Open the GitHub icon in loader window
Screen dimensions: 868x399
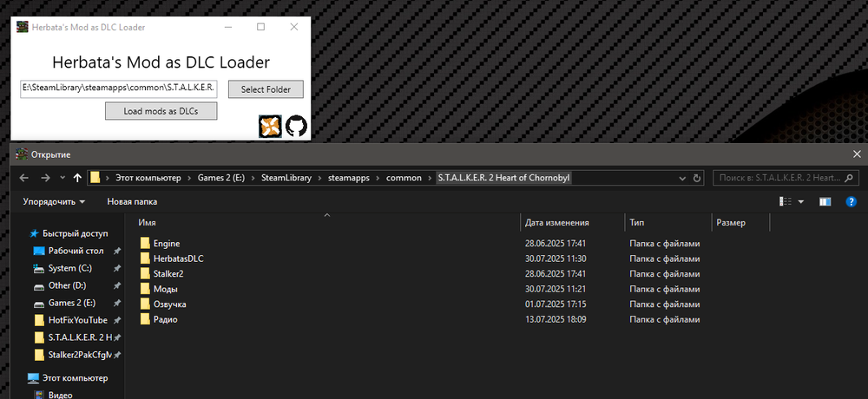(296, 126)
